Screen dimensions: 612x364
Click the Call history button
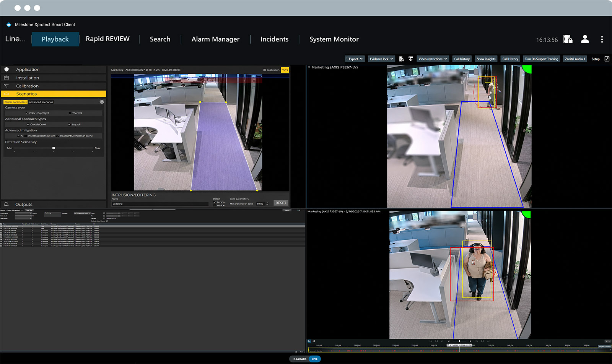point(462,59)
